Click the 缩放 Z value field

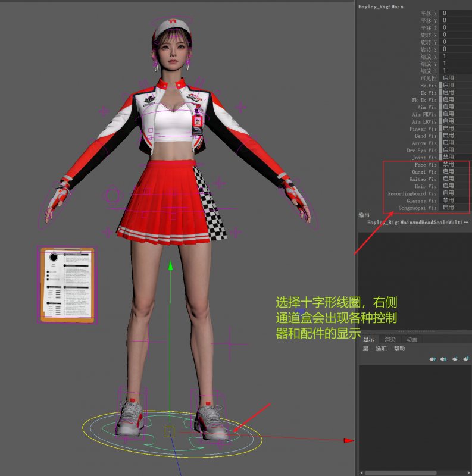pyautogui.click(x=455, y=71)
